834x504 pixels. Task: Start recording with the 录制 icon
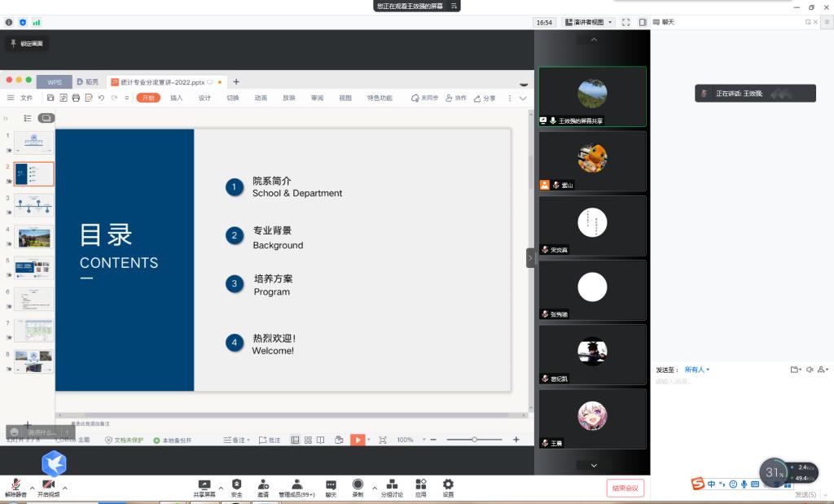(358, 486)
